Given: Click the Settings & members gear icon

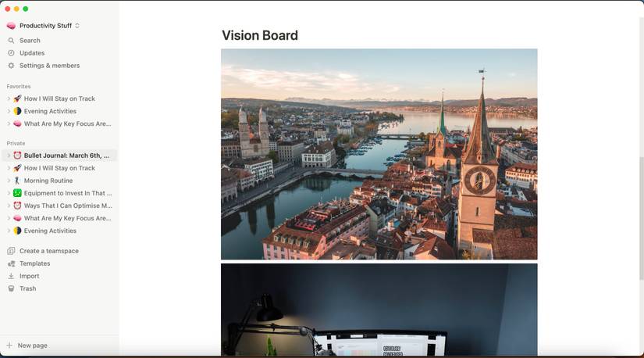Looking at the screenshot, I should pyautogui.click(x=11, y=66).
